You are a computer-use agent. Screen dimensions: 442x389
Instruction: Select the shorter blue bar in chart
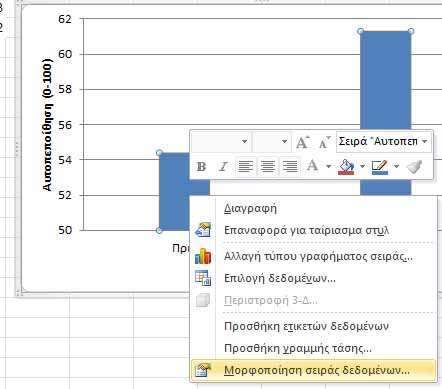click(174, 192)
